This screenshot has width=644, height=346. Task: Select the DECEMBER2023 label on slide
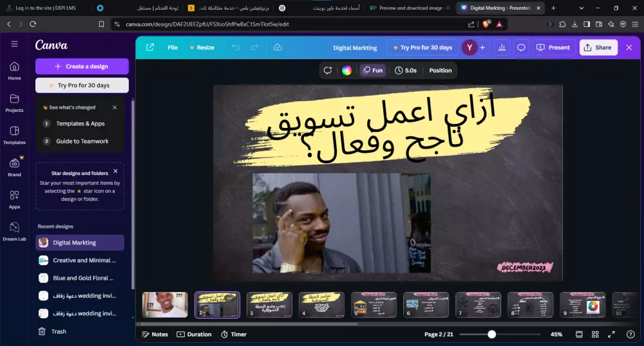(524, 268)
